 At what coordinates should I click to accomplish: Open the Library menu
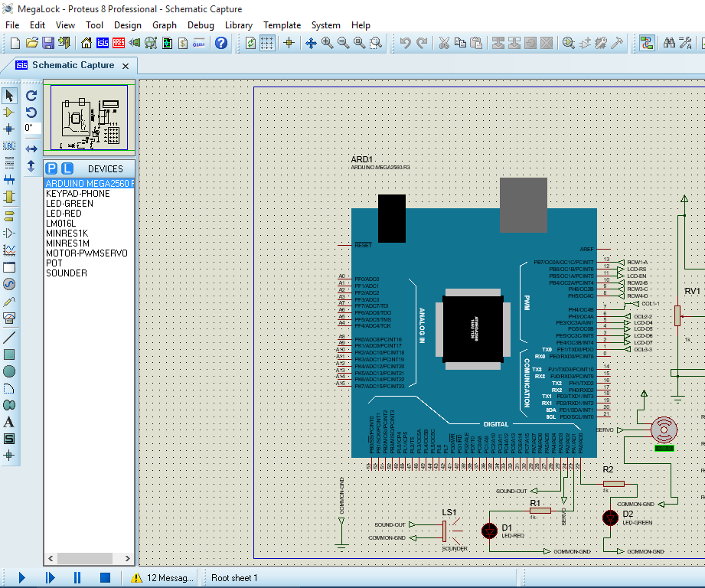[x=238, y=25]
